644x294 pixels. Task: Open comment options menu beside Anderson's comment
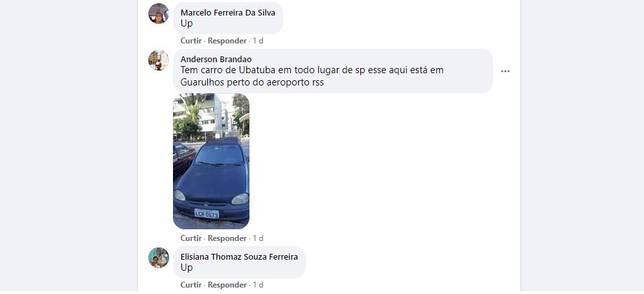[505, 71]
